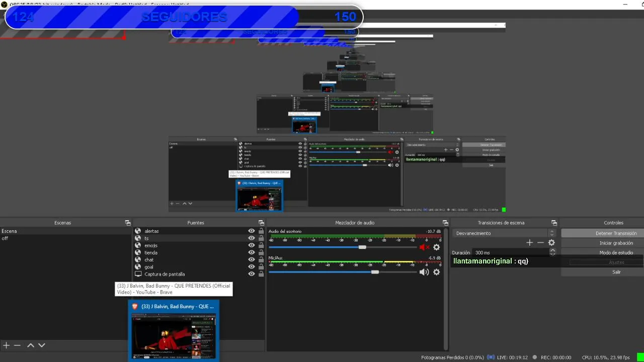
Task: Hide the ts source
Action: [x=252, y=238]
